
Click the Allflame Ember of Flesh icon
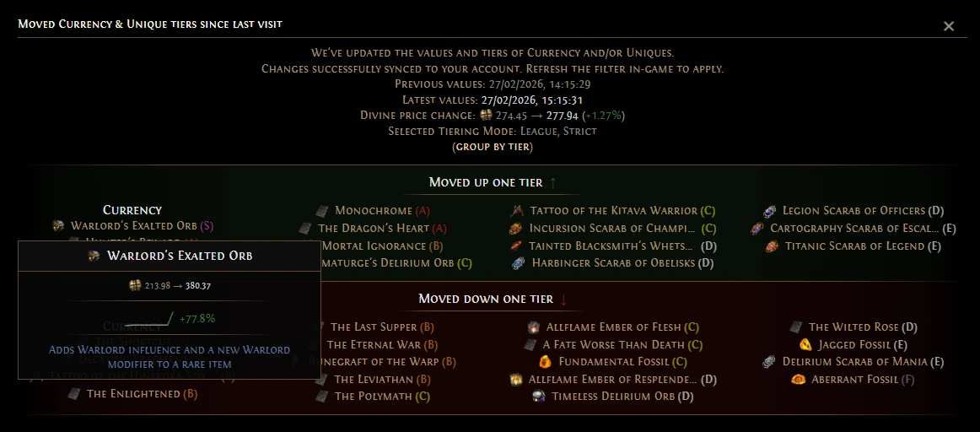[x=532, y=327]
